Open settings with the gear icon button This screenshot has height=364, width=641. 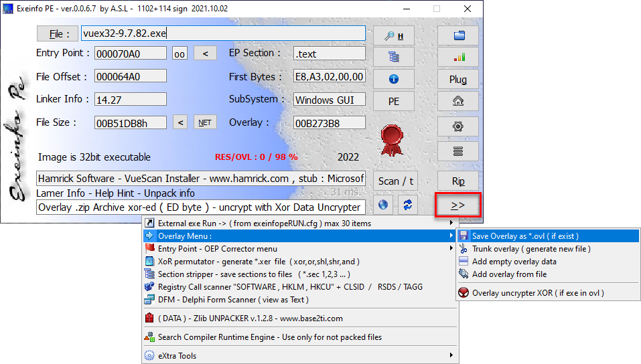458,126
